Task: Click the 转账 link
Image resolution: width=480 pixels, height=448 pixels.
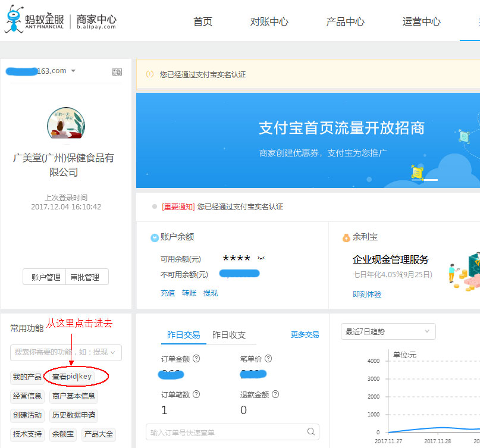Action: (x=189, y=293)
